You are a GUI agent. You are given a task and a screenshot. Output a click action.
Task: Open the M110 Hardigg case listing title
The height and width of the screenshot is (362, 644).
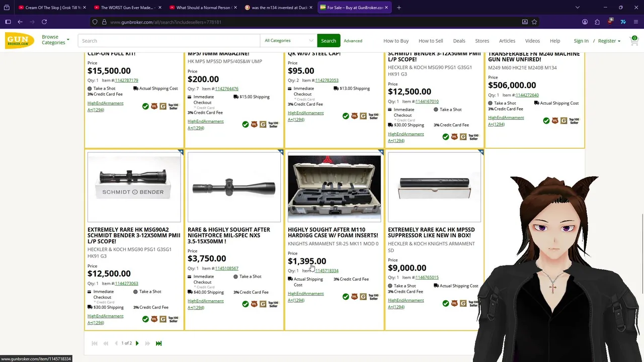333,232
